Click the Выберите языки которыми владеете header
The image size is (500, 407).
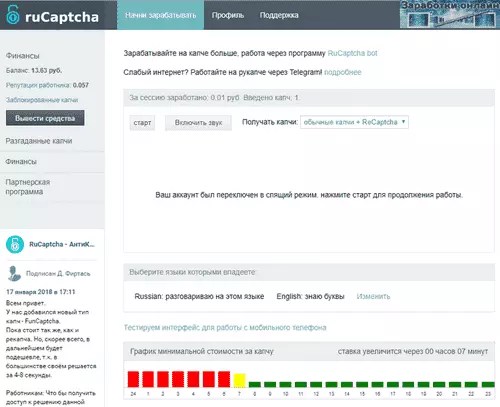click(192, 272)
